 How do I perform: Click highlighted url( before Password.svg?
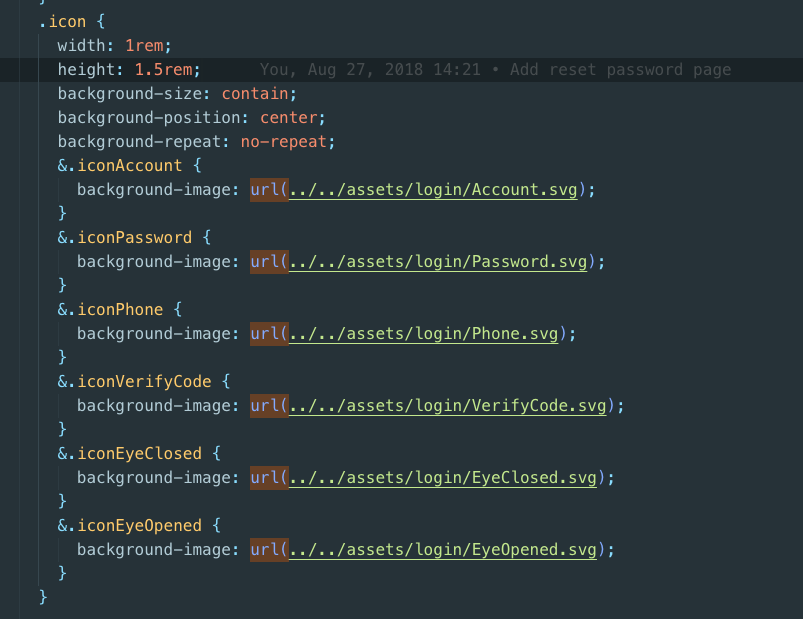(x=269, y=262)
